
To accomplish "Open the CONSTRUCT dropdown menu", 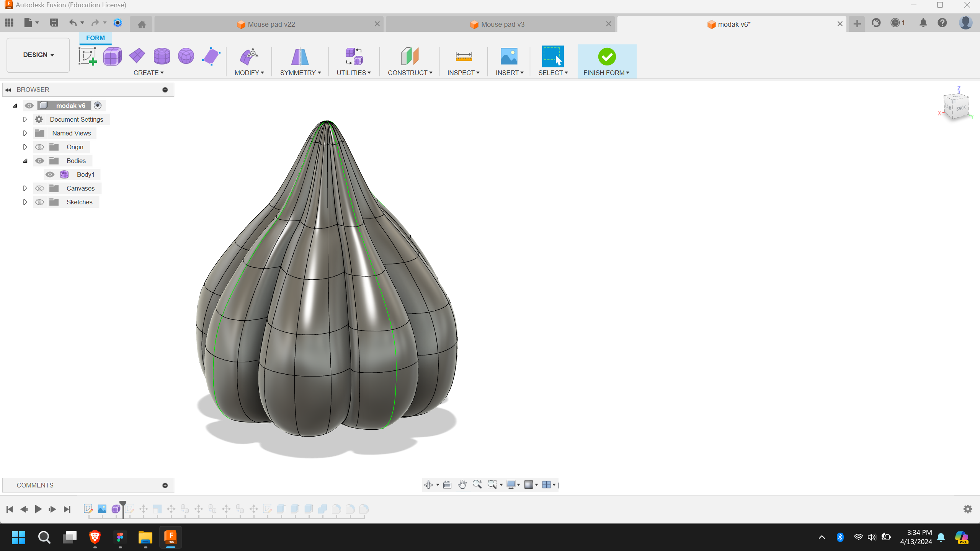I will 410,73.
